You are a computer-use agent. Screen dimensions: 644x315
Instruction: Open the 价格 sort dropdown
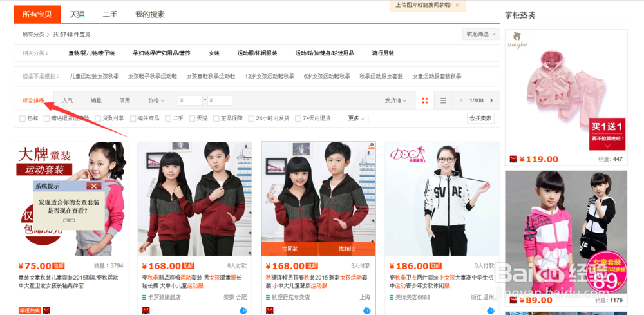(156, 100)
